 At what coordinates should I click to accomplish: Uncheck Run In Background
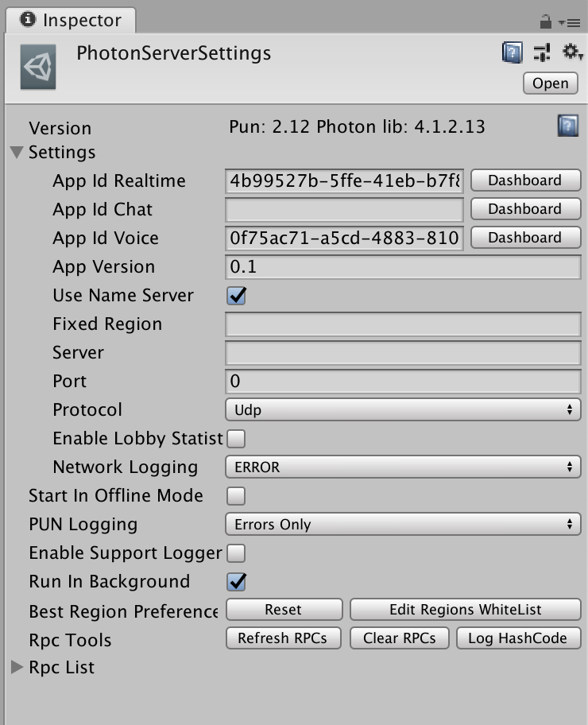click(236, 582)
